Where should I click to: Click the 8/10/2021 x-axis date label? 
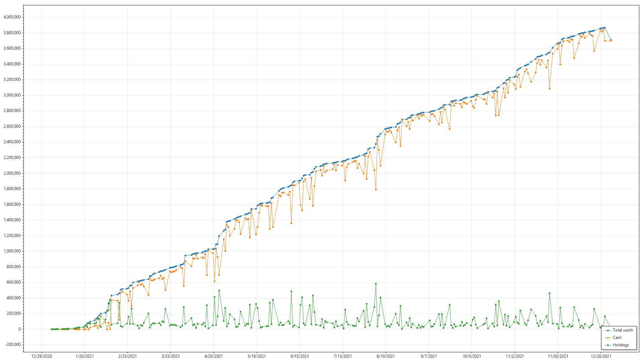(386, 356)
